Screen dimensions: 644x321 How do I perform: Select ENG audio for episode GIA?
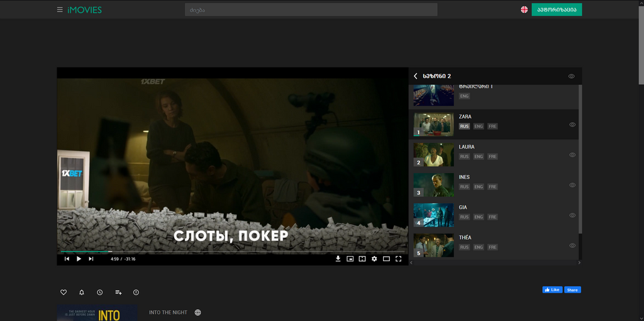pyautogui.click(x=479, y=217)
